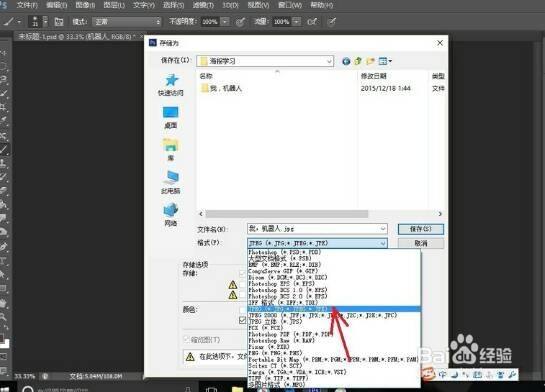Click the back navigation icon in save dialog
545x392 pixels.
346,61
